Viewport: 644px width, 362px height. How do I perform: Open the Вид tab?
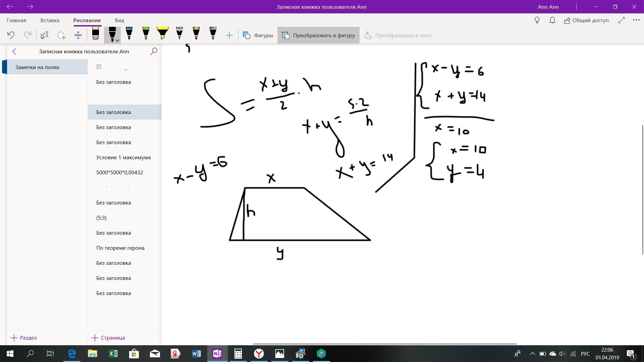[119, 20]
